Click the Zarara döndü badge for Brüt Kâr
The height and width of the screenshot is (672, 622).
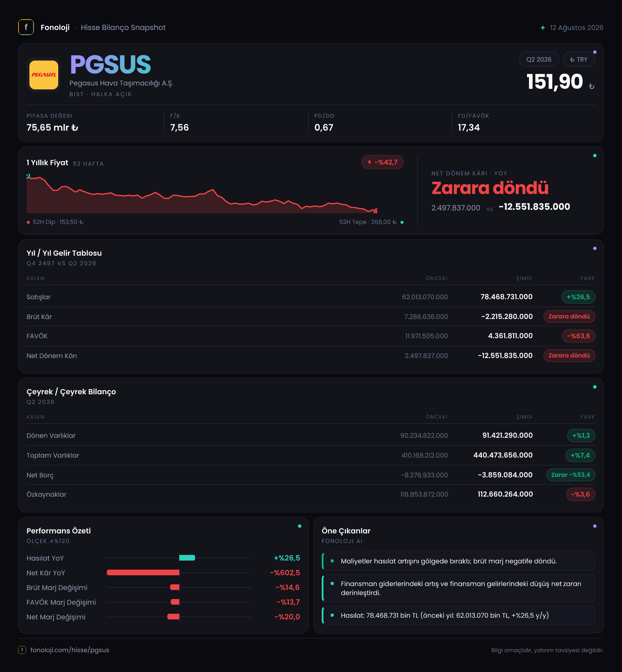click(569, 316)
